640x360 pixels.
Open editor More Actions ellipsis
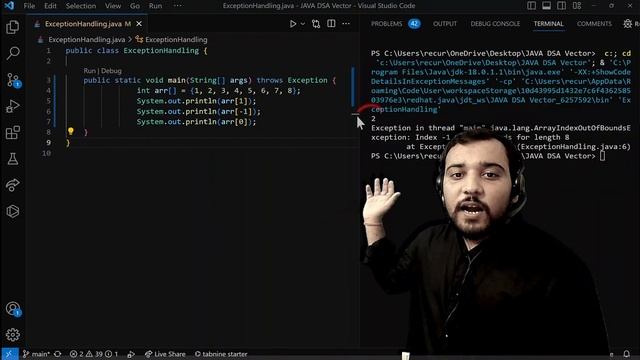coord(346,24)
